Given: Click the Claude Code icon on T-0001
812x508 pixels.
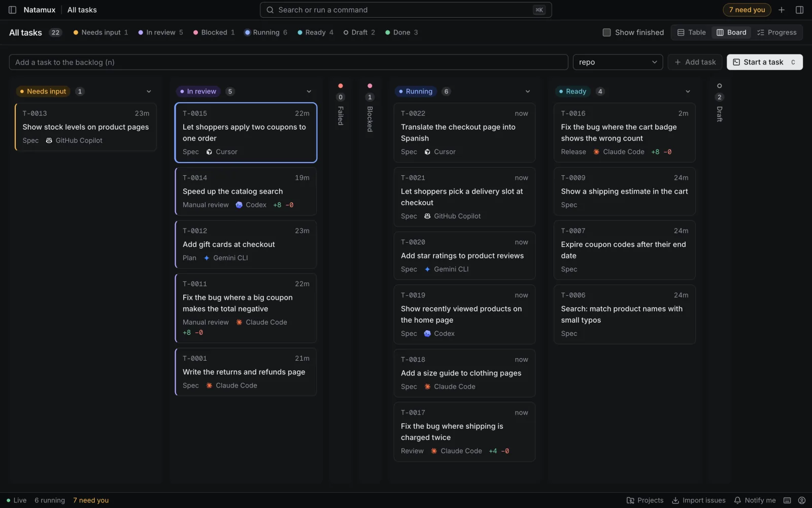Looking at the screenshot, I should click(209, 386).
